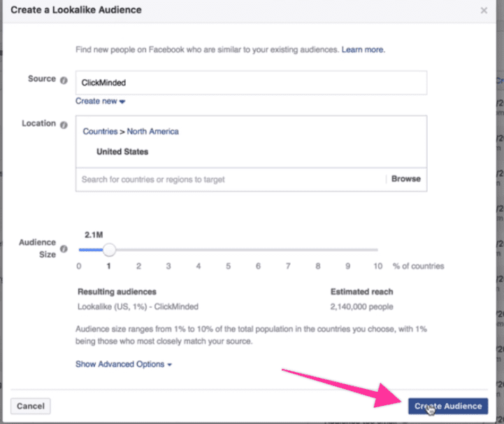Click the Create Audience button
The height and width of the screenshot is (424, 504).
448,406
